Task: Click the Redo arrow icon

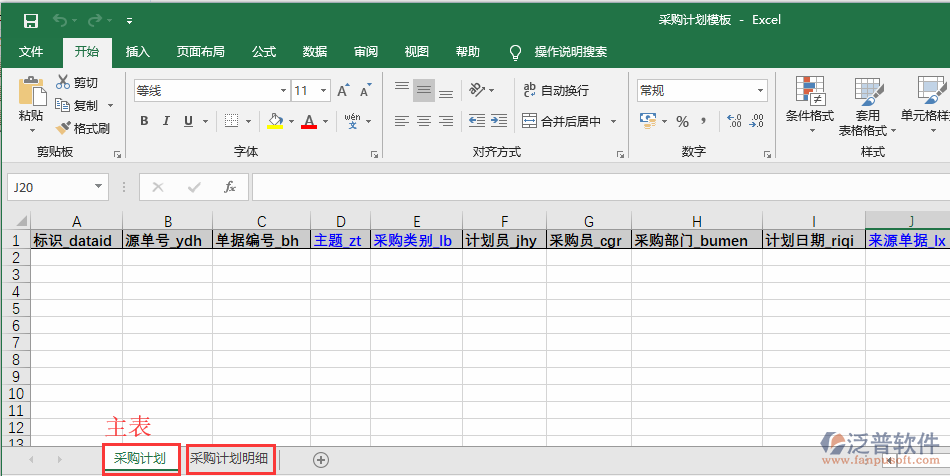Action: click(95, 21)
